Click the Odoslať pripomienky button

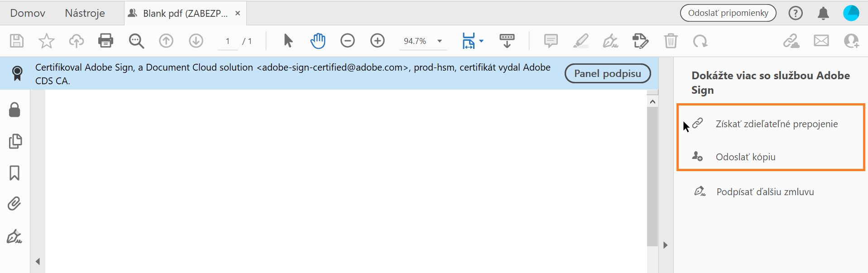coord(728,13)
